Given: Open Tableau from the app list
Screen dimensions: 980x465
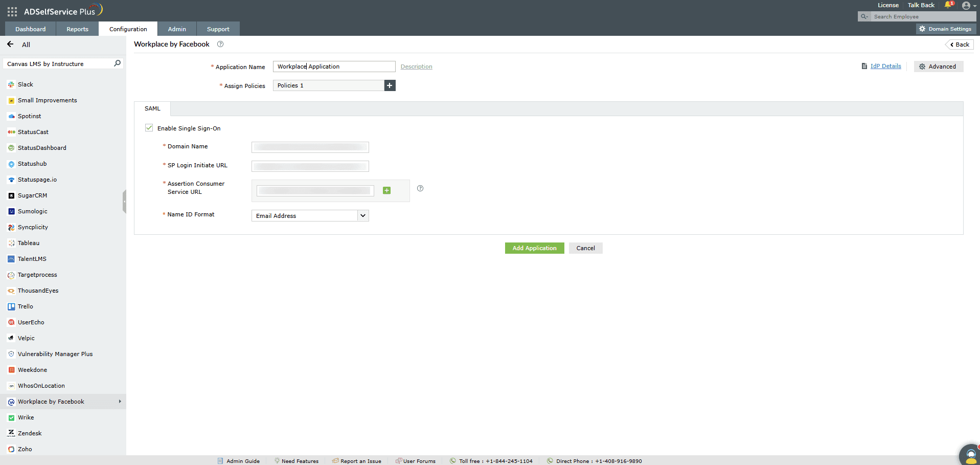Looking at the screenshot, I should pos(28,242).
